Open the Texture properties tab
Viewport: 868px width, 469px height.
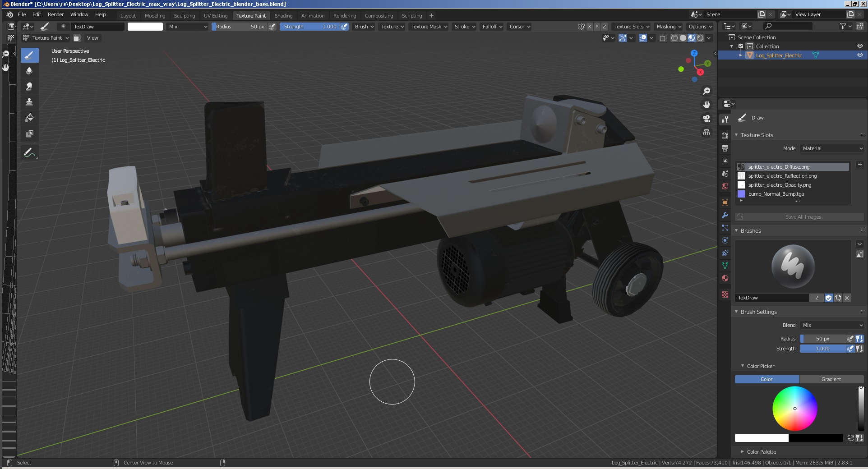725,294
